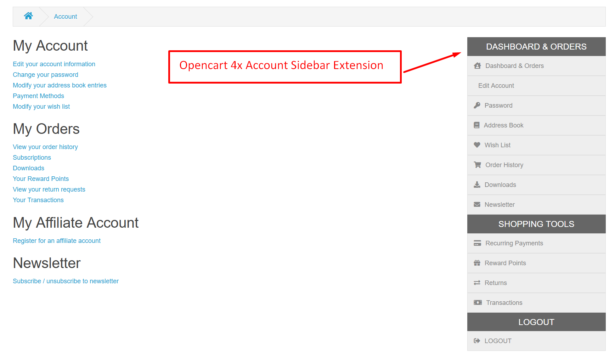
Task: Click Register for an affiliate account
Action: click(57, 241)
